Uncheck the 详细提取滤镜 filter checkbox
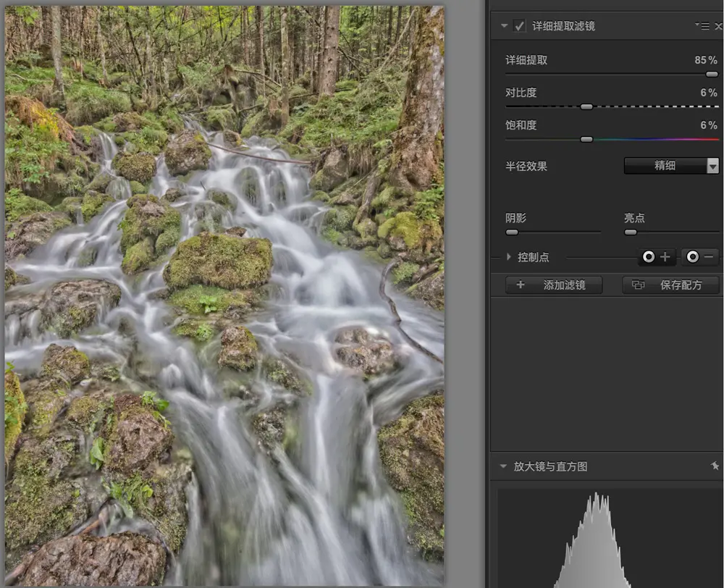Viewport: 724px width, 588px height. tap(519, 26)
